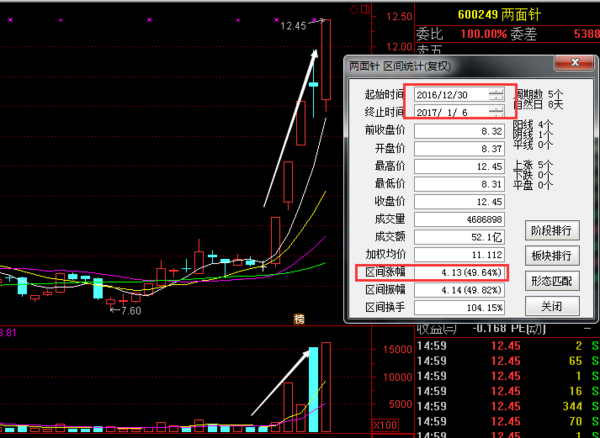The width and height of the screenshot is (600, 438).
Task: Click the 12.45 high price label on chart
Action: pyautogui.click(x=295, y=26)
